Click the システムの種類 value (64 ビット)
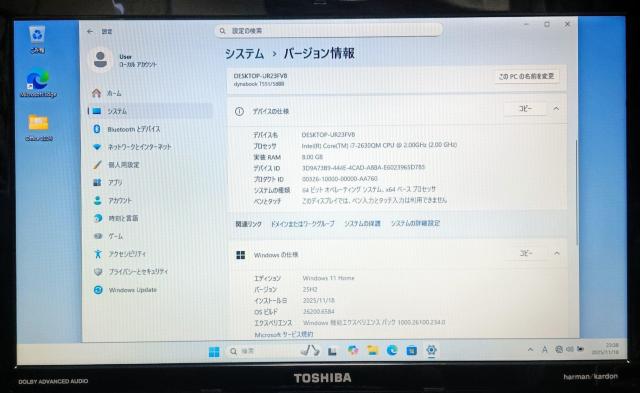Screen dimensions: 640x393 [x=369, y=189]
